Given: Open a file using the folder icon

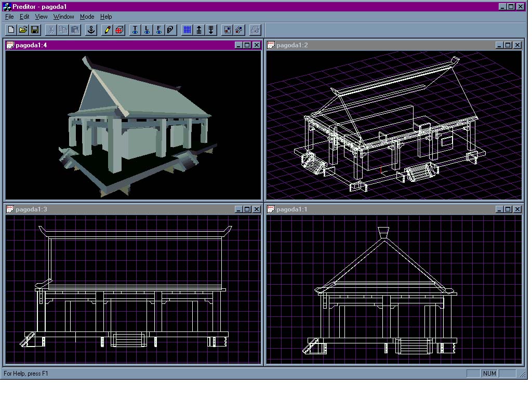Looking at the screenshot, I should coord(23,30).
